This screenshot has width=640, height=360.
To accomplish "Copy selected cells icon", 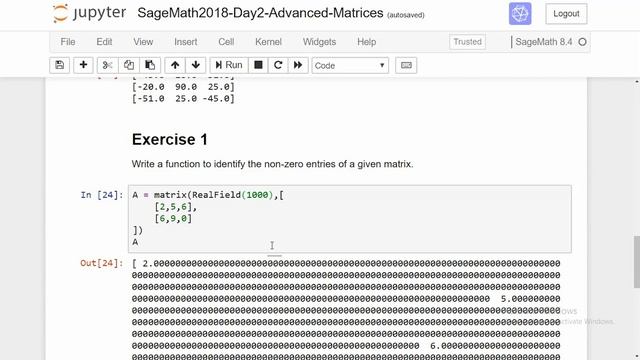I will (129, 65).
